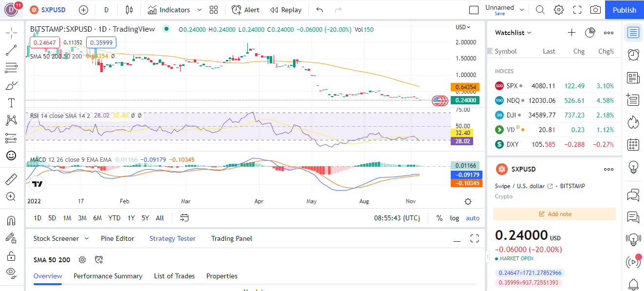Open the Performance Summary tab
Viewport: 644px width, 291px height.
coord(108,276)
